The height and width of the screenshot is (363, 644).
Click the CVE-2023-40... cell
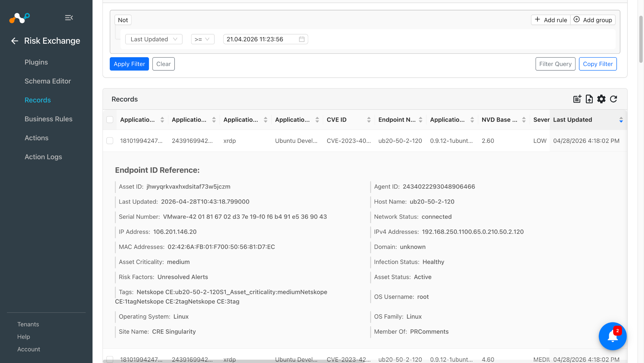(349, 141)
